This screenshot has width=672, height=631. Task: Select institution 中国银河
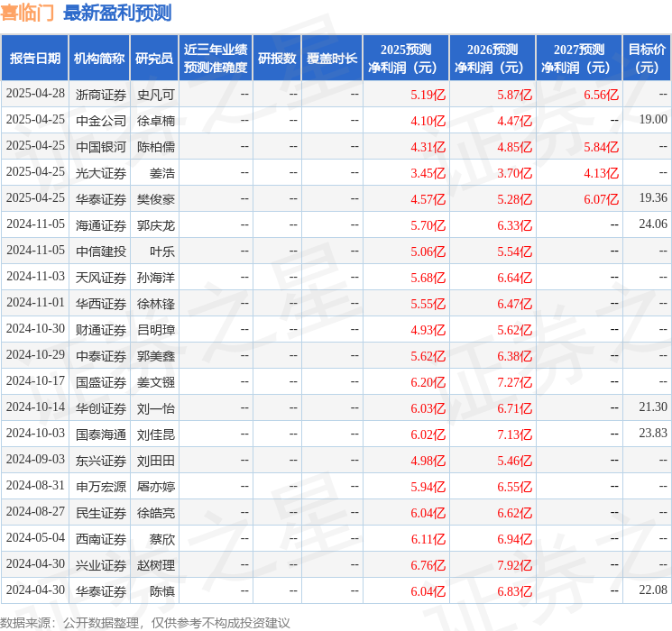[101, 147]
